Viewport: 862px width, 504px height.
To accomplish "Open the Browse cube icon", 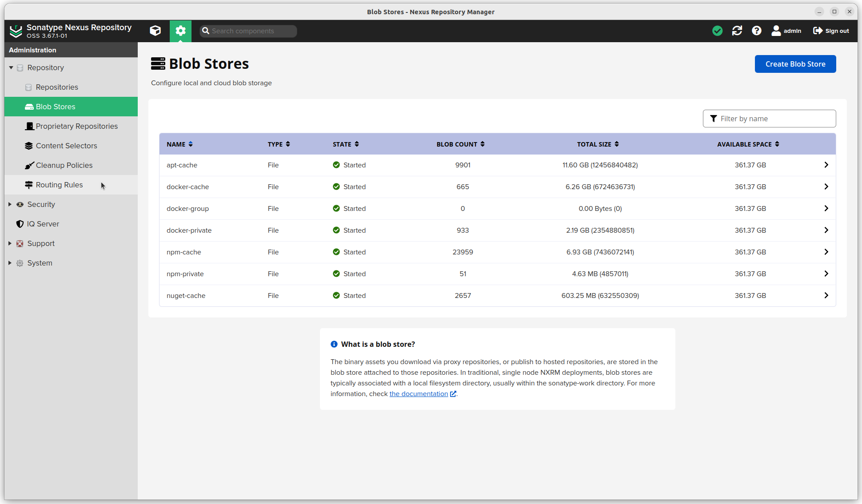I will [x=155, y=31].
